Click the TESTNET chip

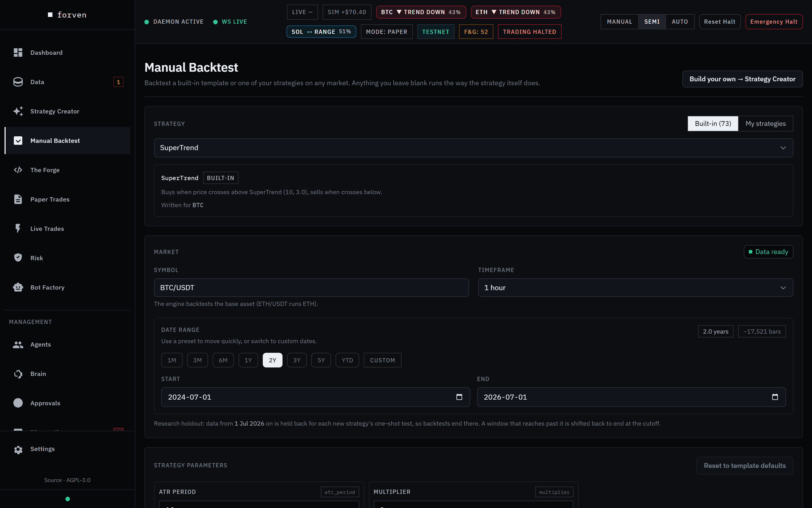436,32
